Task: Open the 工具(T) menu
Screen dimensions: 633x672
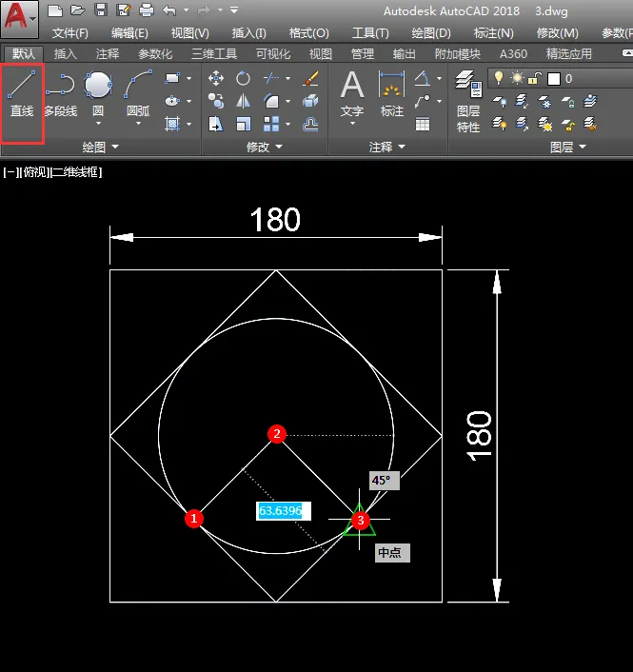Action: tap(370, 33)
